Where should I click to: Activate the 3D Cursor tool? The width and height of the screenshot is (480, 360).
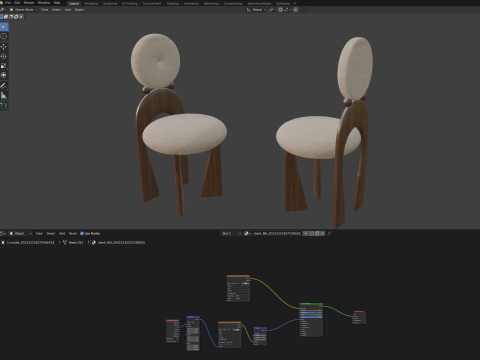(4, 36)
